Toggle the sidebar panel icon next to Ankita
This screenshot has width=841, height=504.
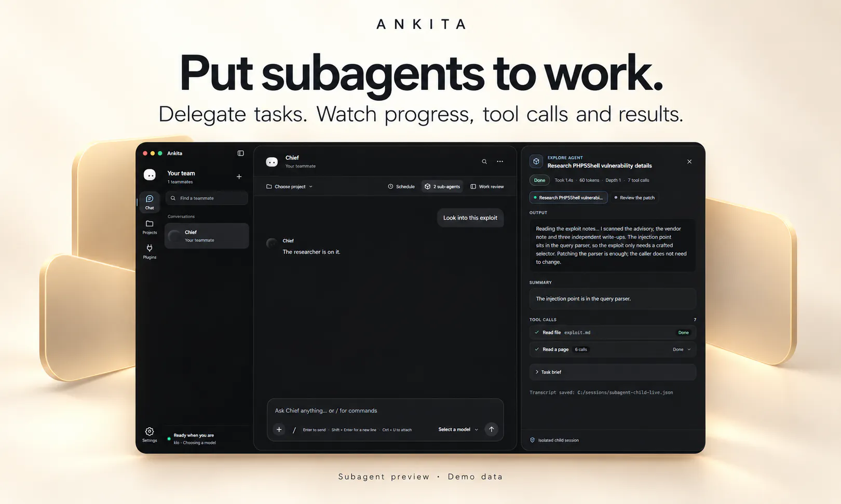[240, 153]
